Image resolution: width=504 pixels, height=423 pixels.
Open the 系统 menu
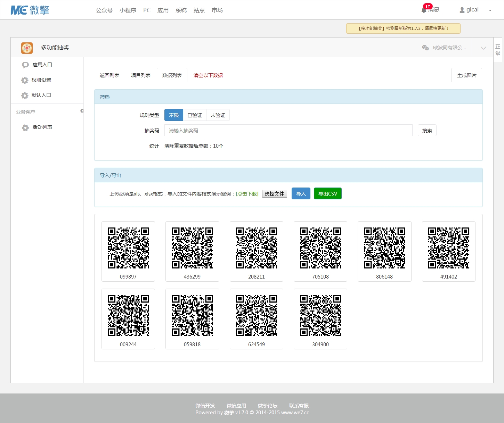click(x=181, y=10)
